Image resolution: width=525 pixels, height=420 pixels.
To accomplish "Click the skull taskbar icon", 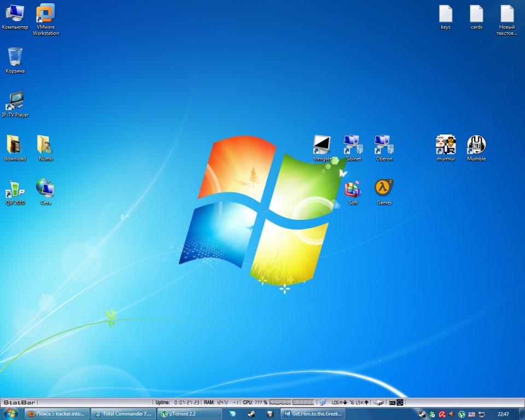I will (270, 414).
